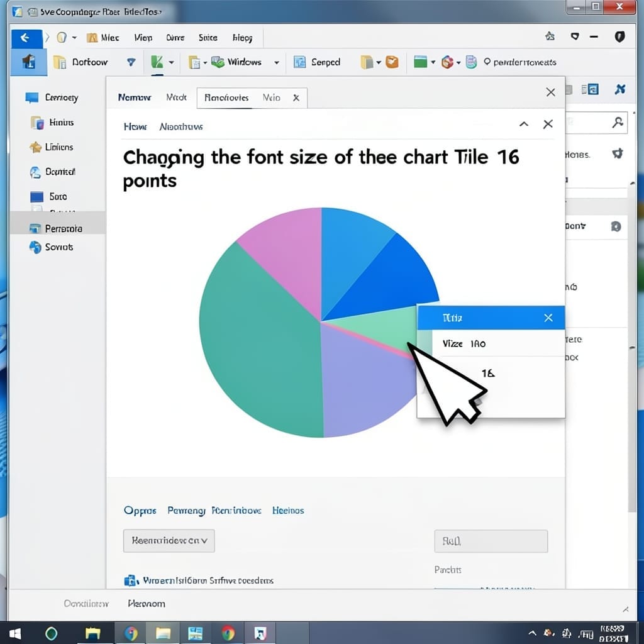The height and width of the screenshot is (644, 644).
Task: Open the Keenrnidexe dropdown
Action: (x=169, y=540)
